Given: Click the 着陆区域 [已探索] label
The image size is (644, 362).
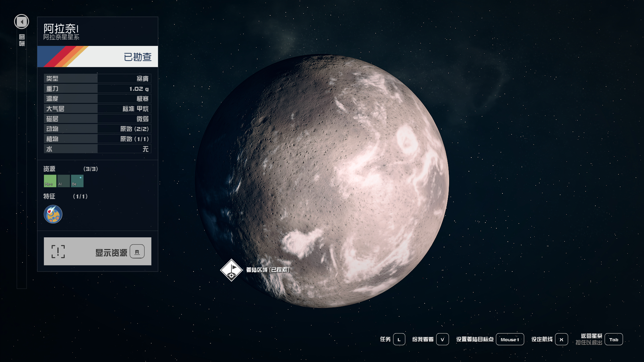Looking at the screenshot, I should pyautogui.click(x=268, y=270).
